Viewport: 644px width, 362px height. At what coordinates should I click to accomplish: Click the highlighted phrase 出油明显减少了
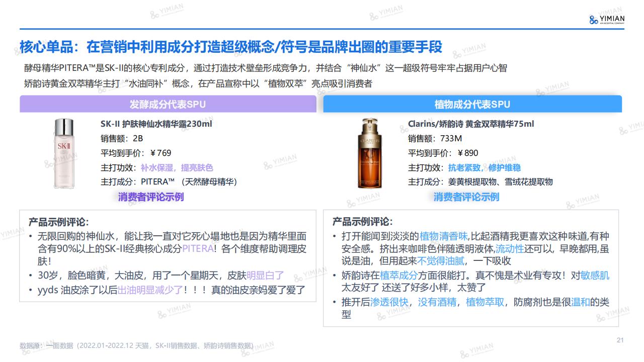pos(150,290)
